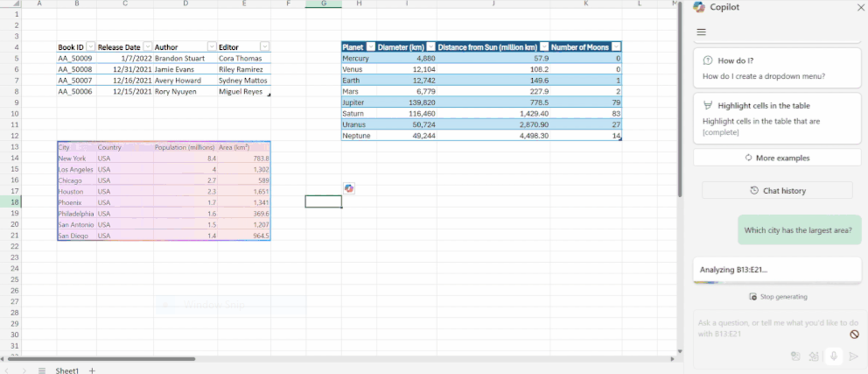Click the select-all corner of the grid
The image size is (868, 374).
coord(7,4)
